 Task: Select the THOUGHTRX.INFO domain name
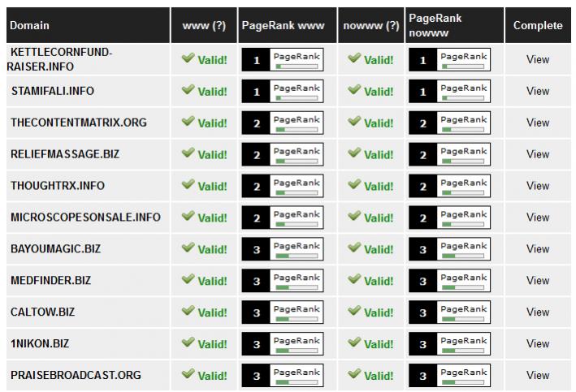(x=58, y=186)
